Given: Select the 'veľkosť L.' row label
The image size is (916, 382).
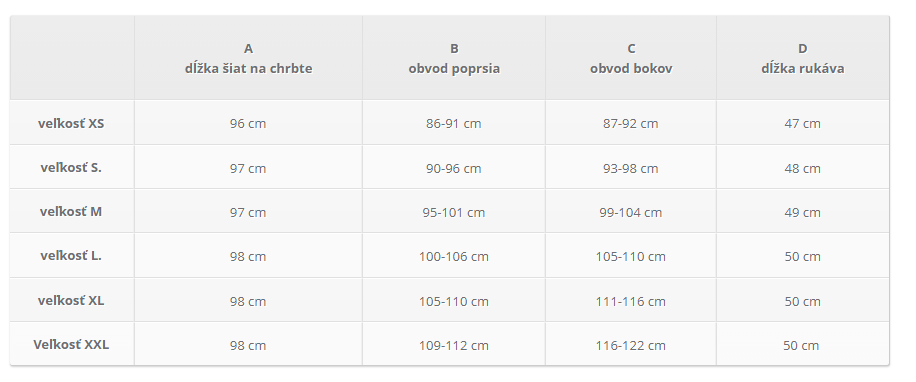Looking at the screenshot, I should pyautogui.click(x=71, y=256).
